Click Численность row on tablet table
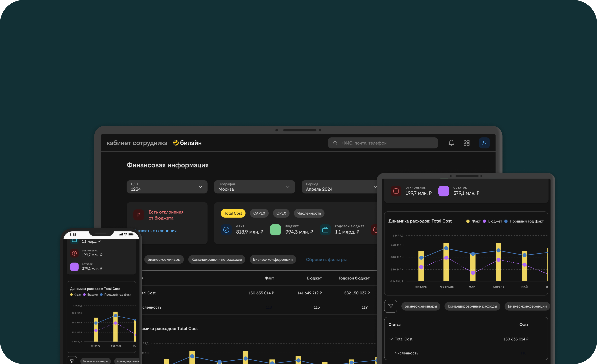The width and height of the screenshot is (597, 364). pos(466,353)
